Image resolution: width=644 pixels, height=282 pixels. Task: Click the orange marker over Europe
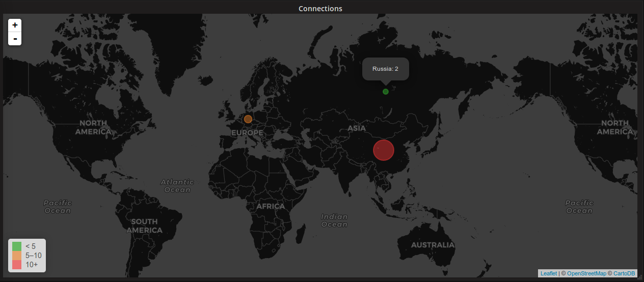[248, 119]
